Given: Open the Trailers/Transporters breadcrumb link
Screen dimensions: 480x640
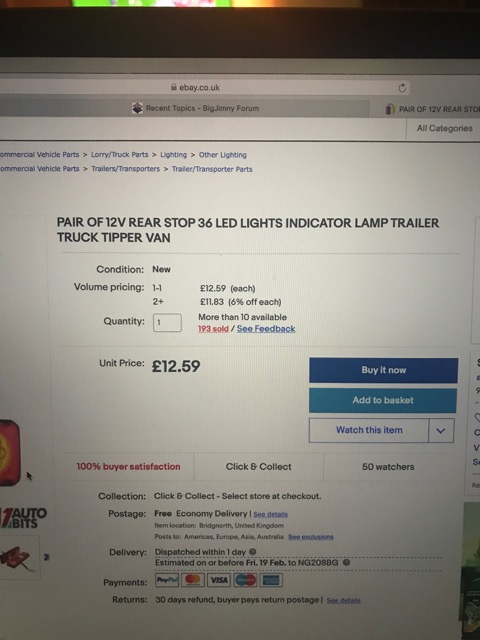Looking at the screenshot, I should click(125, 169).
